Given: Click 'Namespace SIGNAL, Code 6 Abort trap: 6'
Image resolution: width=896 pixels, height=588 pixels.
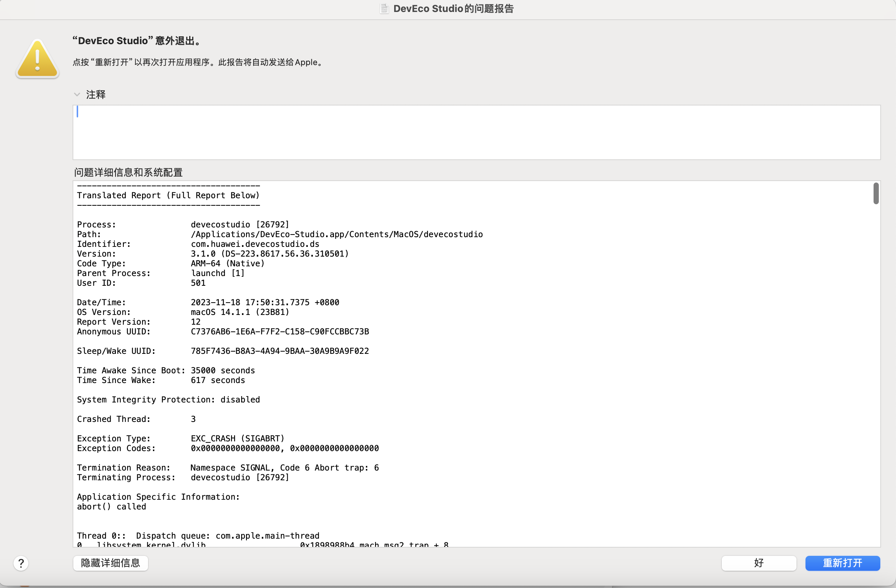Looking at the screenshot, I should (x=285, y=468).
